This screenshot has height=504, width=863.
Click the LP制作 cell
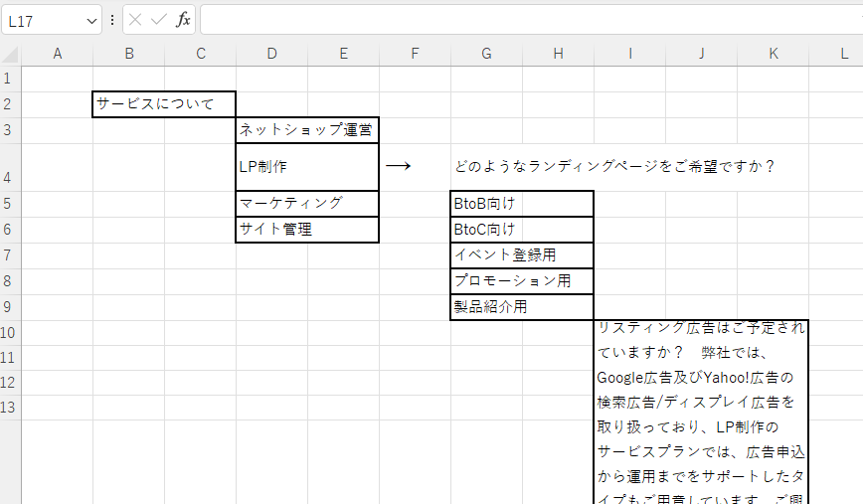point(307,167)
